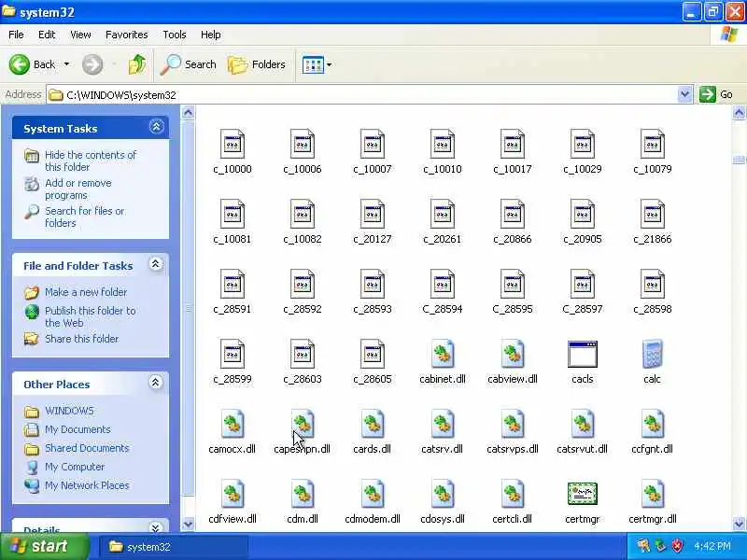Open the Help menu
This screenshot has height=560, width=747.
coord(210,35)
